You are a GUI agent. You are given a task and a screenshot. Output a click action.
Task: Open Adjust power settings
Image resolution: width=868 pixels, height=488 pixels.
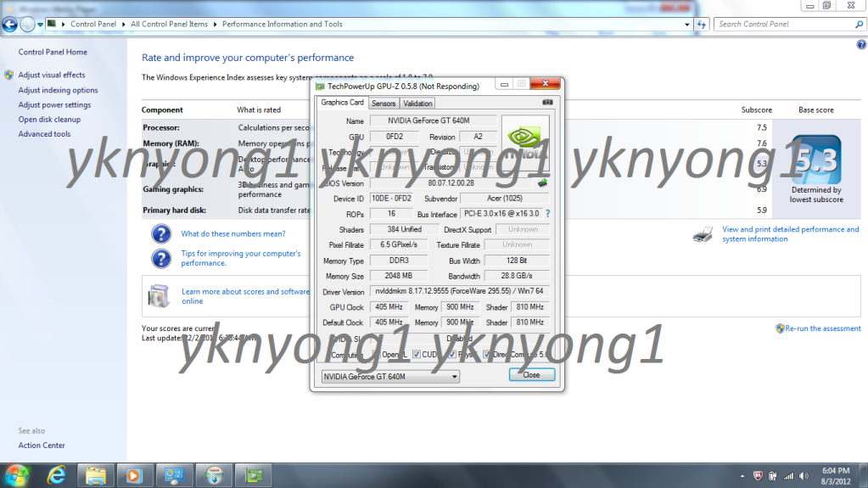[54, 104]
